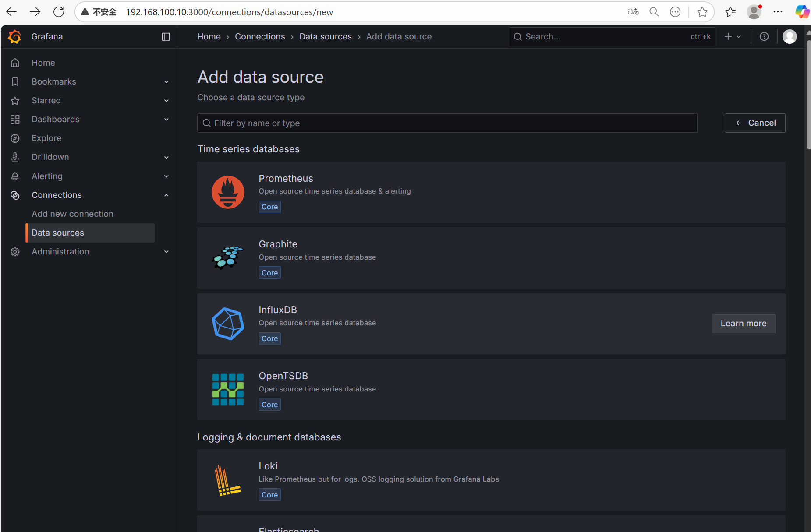Toggle the dock sidebar menu icon

click(166, 37)
